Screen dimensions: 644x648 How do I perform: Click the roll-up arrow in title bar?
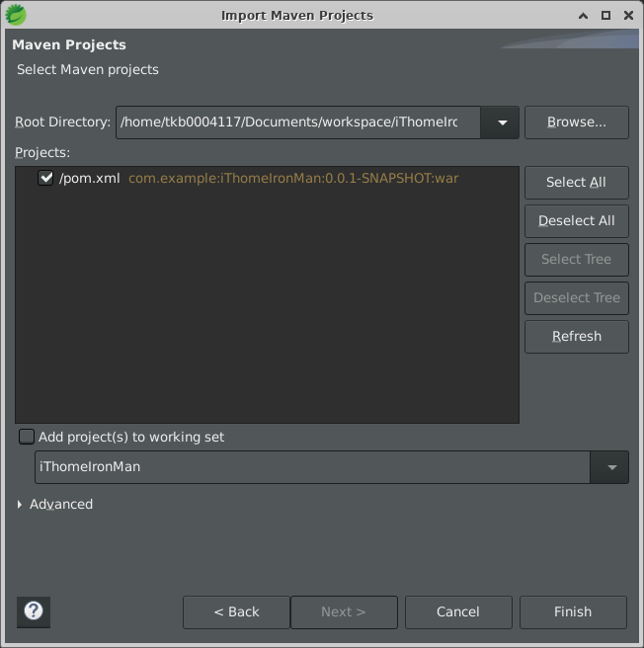tap(583, 16)
